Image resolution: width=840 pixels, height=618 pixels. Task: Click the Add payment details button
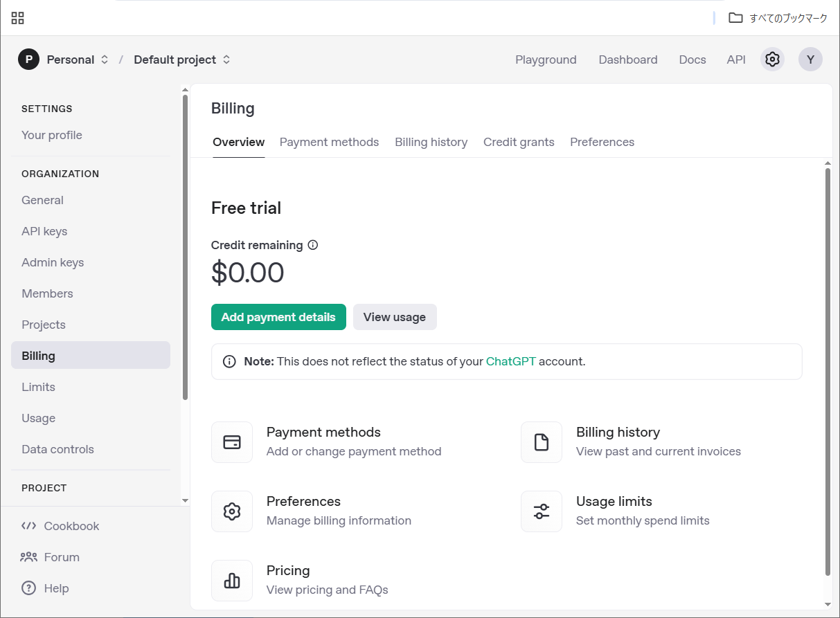[x=278, y=317]
